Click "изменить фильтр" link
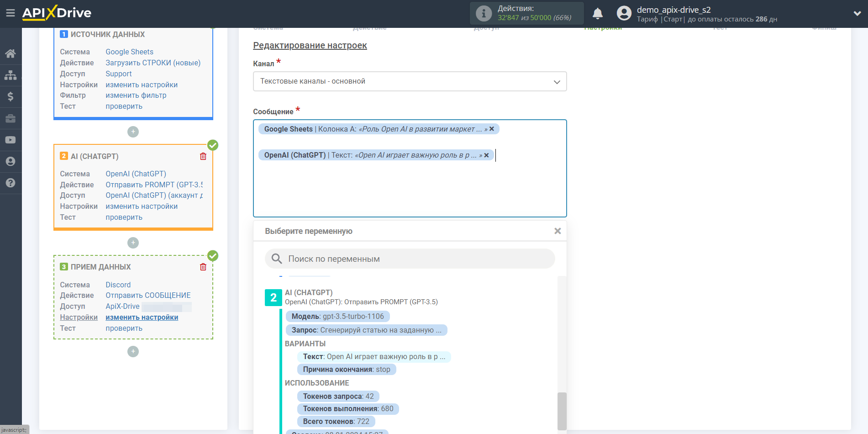 (x=136, y=95)
